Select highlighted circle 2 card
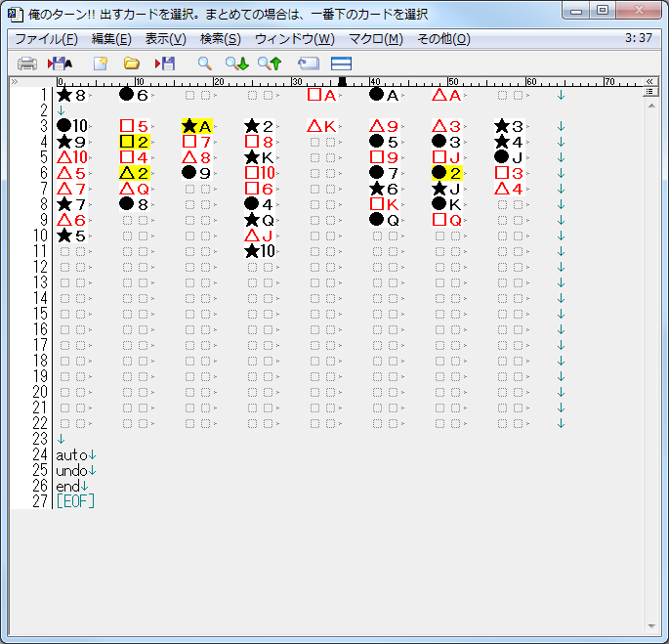This screenshot has height=644, width=669. 447,173
